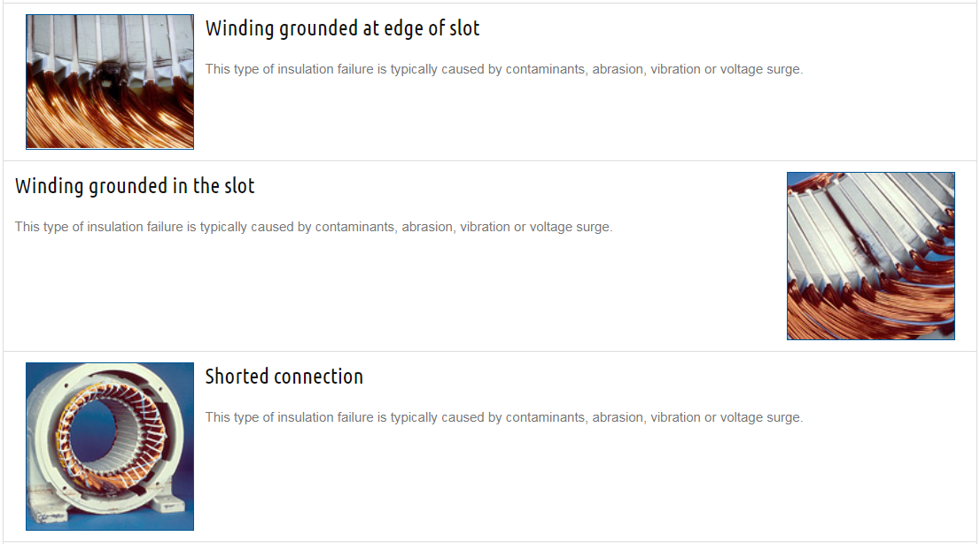
Task: Select the description under 'Winding grounded in the slot'
Action: point(314,227)
